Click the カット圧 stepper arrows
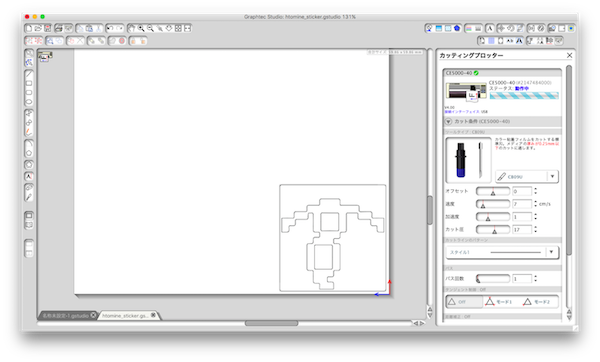Viewport: 600px width, 362px height. 535,229
